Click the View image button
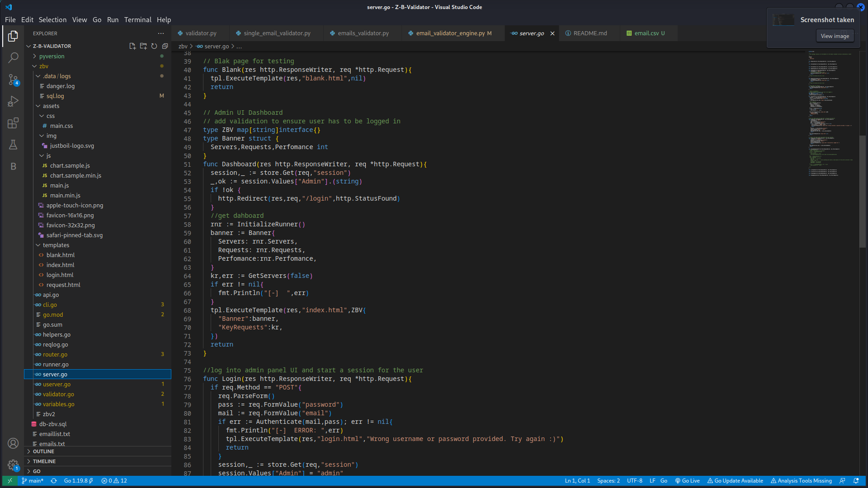The width and height of the screenshot is (868, 488). [835, 36]
